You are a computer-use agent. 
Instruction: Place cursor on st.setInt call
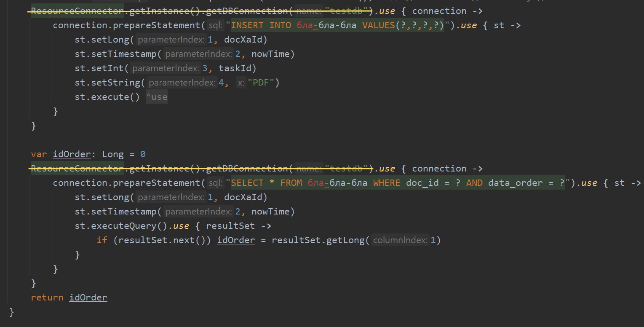point(166,68)
